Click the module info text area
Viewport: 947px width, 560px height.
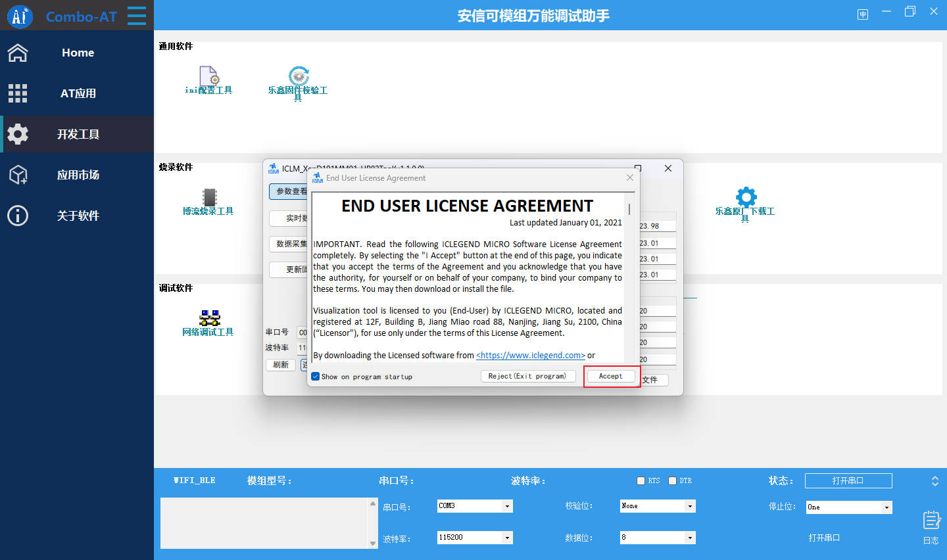coord(264,523)
